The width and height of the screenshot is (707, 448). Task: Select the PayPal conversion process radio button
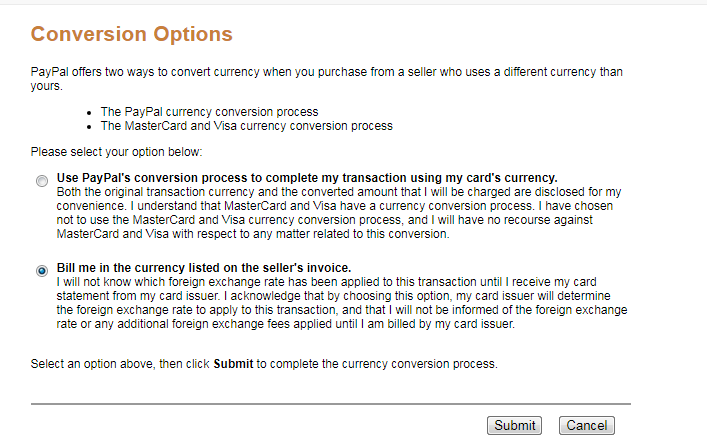(41, 181)
